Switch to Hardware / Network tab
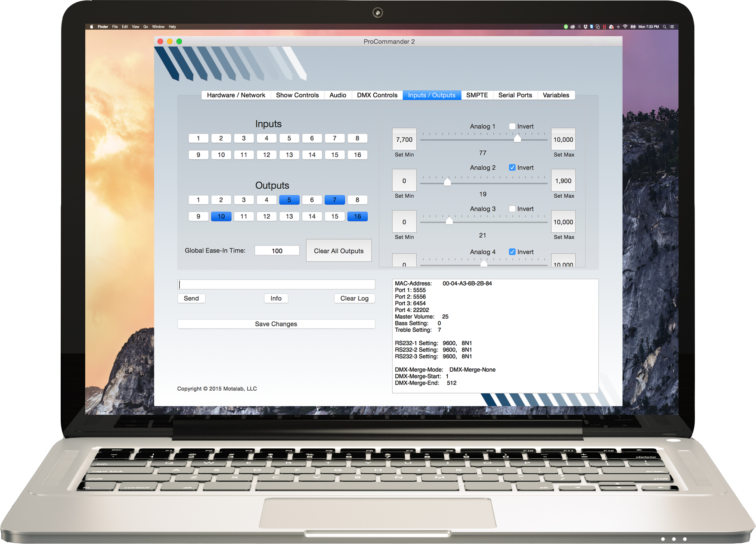 [x=236, y=95]
